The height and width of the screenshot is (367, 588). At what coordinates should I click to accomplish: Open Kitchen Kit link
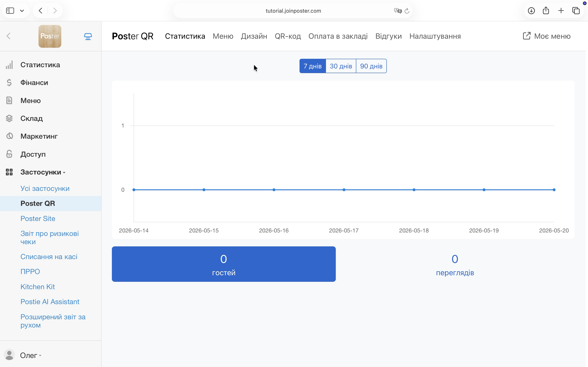pyautogui.click(x=38, y=287)
